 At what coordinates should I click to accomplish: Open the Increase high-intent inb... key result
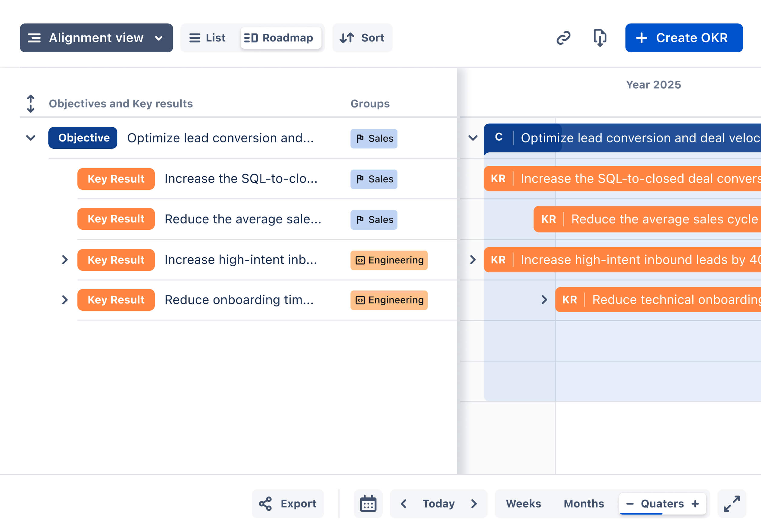[241, 260]
